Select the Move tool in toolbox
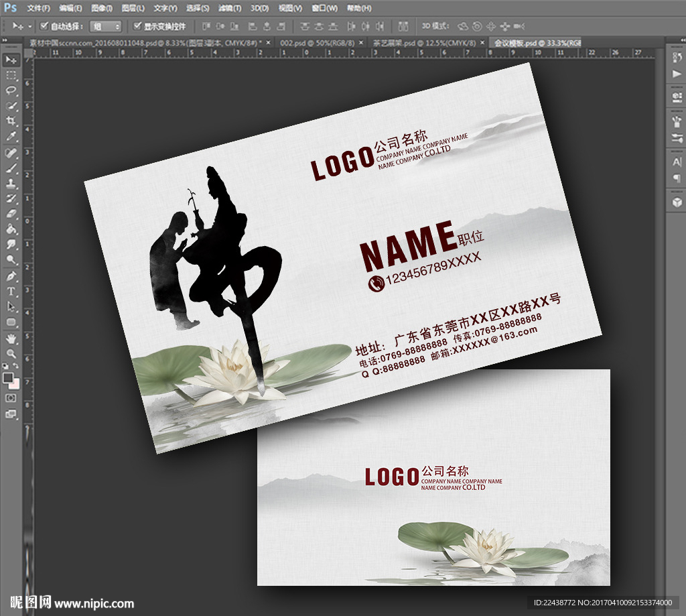 coord(11,60)
